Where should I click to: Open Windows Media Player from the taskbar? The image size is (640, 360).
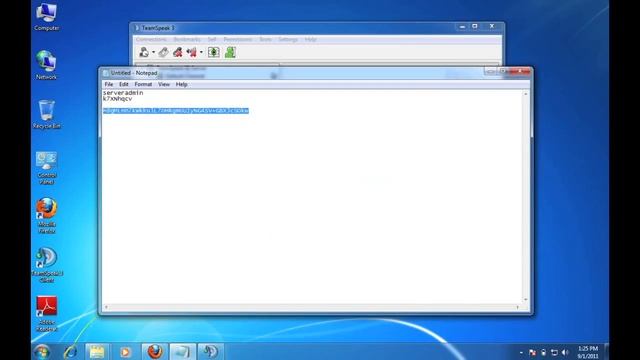pos(125,351)
